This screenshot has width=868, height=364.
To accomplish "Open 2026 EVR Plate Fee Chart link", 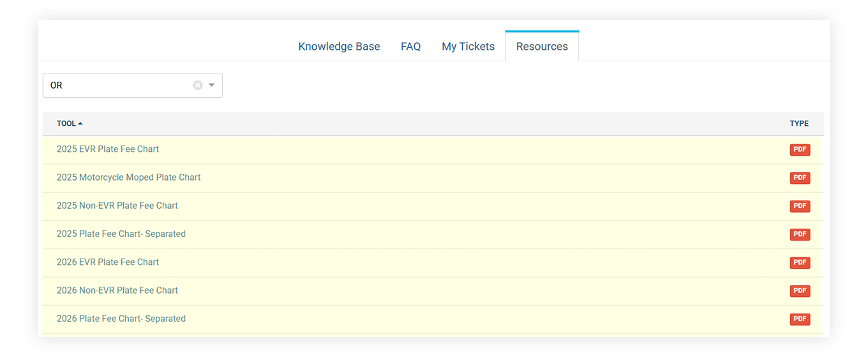I will [108, 262].
